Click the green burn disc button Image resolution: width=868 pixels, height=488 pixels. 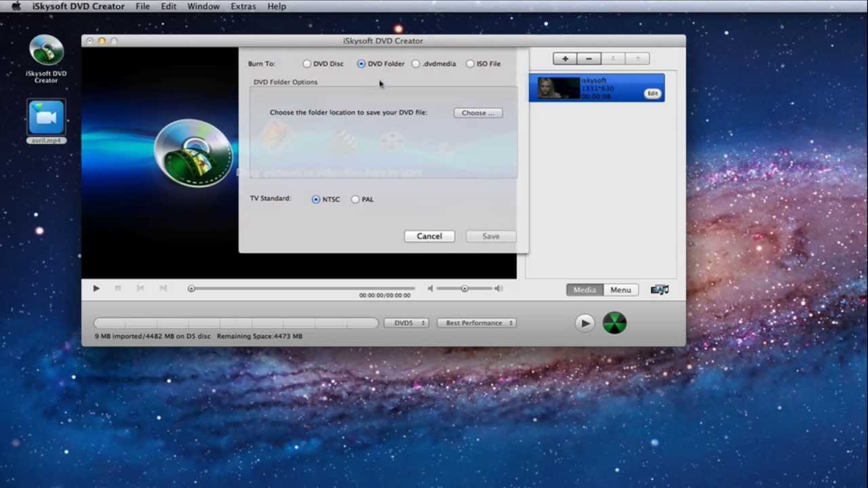coord(614,323)
